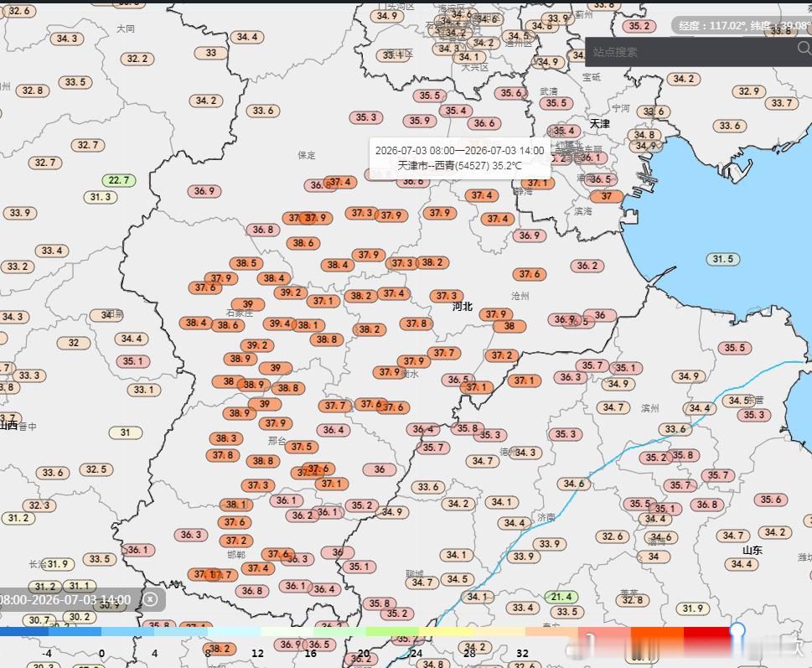Click the 31 station label
This screenshot has height=668, width=812.
point(126,432)
